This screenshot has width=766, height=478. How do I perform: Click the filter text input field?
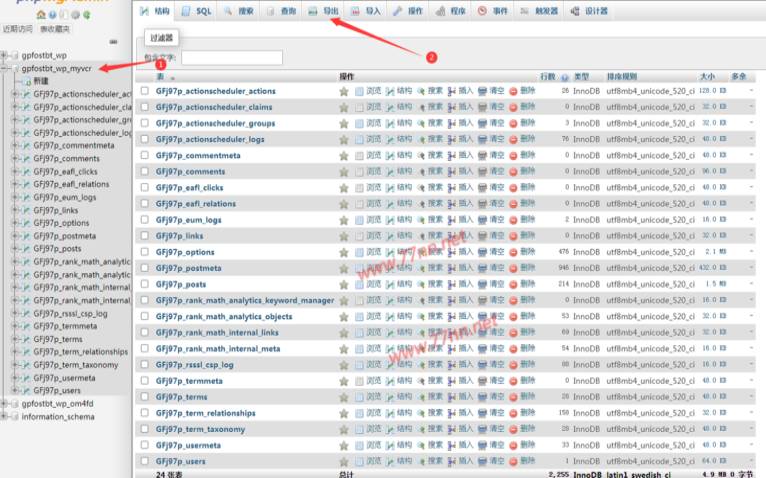pos(217,58)
